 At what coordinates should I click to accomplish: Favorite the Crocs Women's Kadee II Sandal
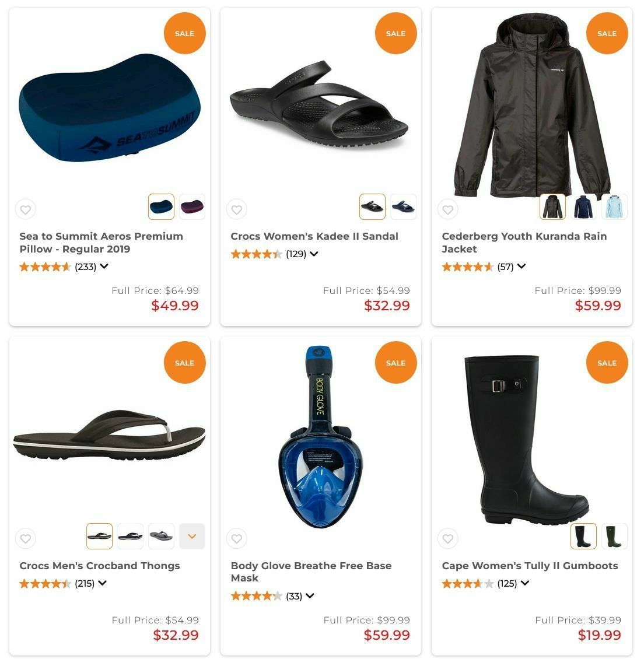click(237, 209)
